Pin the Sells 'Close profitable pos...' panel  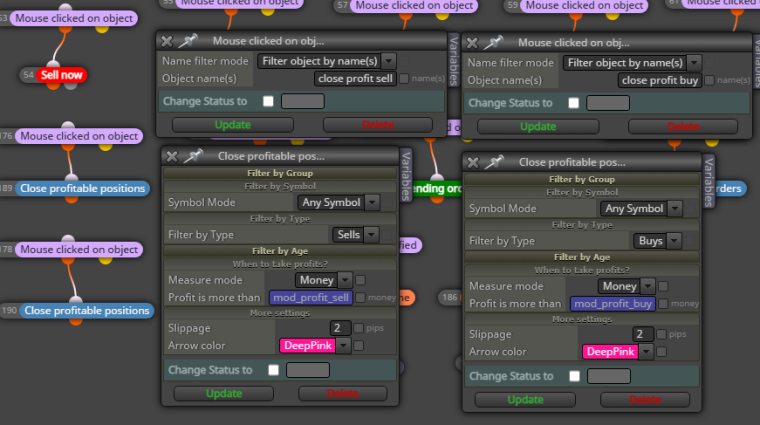tap(193, 156)
